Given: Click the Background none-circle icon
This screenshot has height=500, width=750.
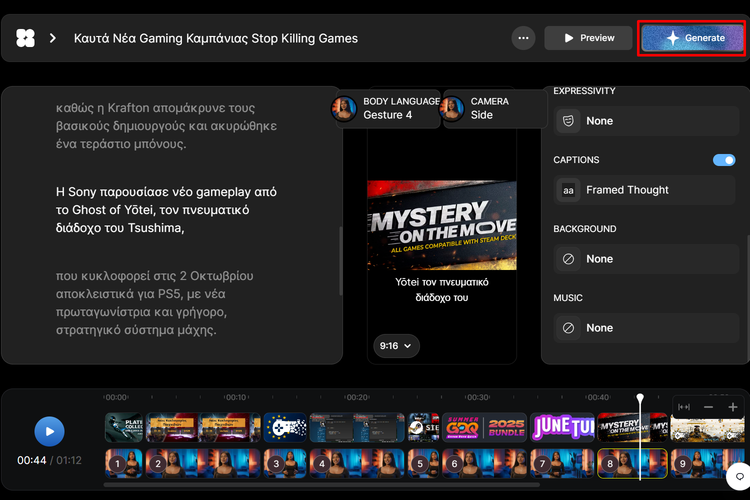Looking at the screenshot, I should [x=568, y=259].
